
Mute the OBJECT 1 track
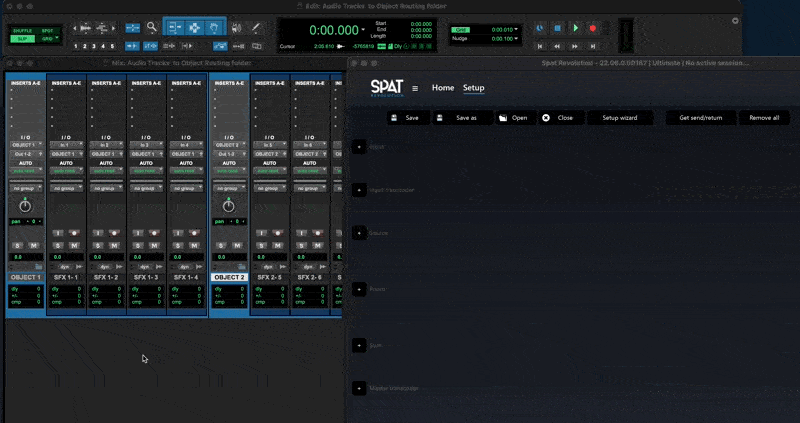34,245
